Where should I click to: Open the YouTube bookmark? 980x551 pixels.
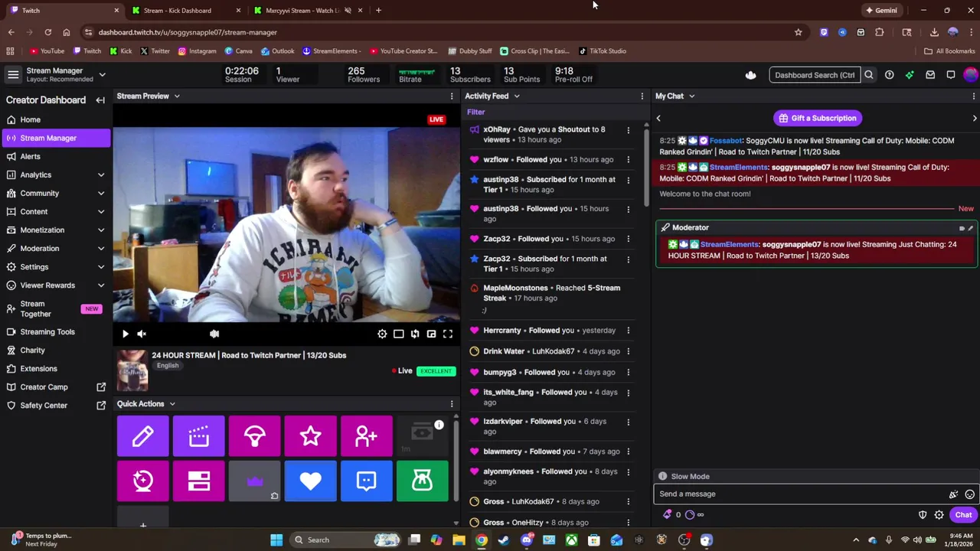tap(47, 51)
